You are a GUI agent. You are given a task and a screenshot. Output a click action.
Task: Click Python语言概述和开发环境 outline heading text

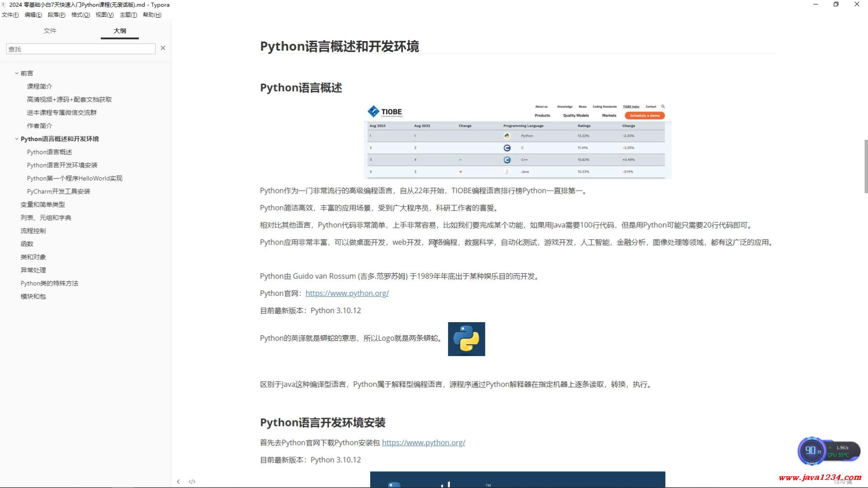[x=60, y=139]
